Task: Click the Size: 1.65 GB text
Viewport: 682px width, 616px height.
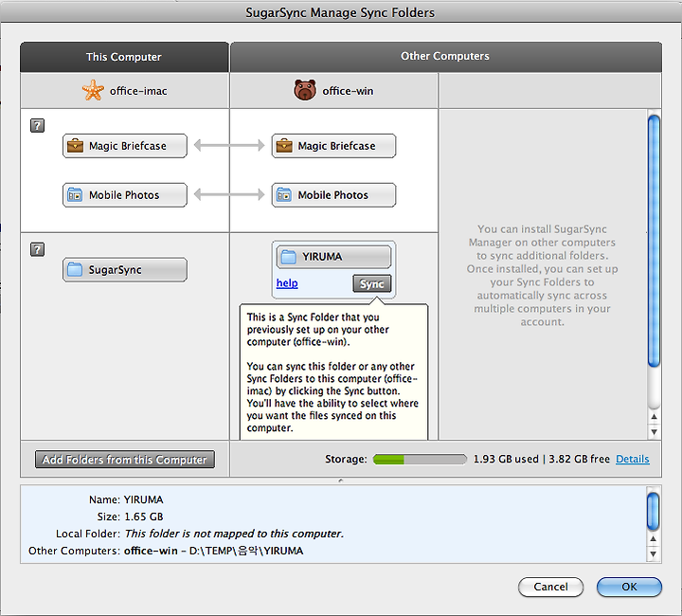Action: pos(130,516)
